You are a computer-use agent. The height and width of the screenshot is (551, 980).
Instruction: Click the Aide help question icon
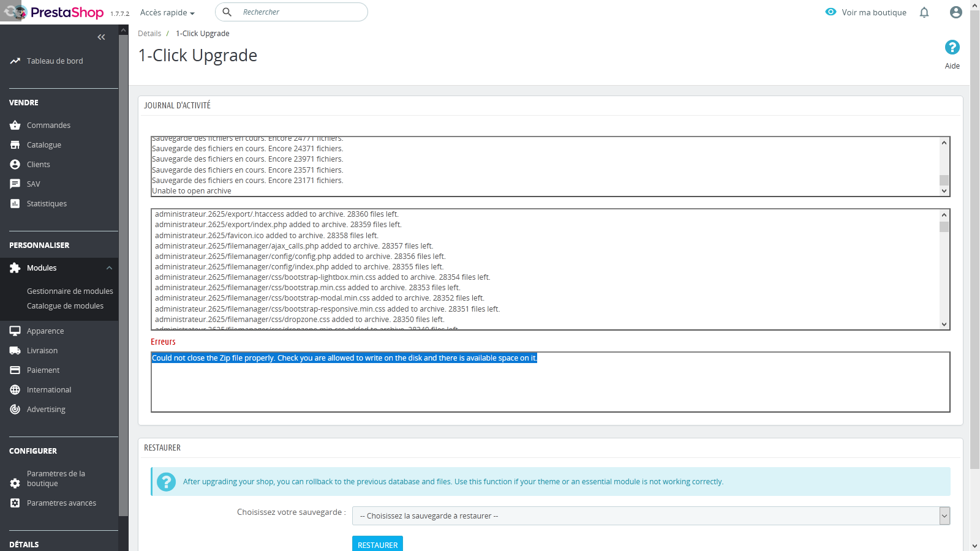952,47
